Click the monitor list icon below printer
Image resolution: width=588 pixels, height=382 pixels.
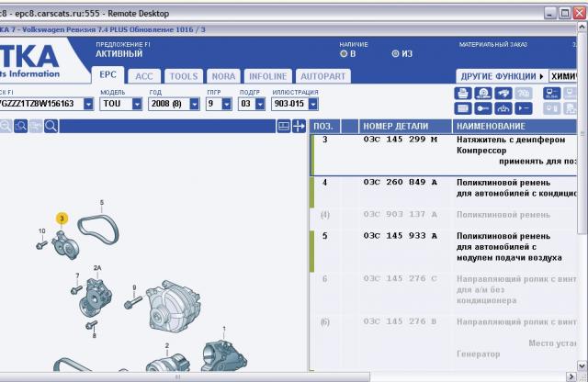[x=463, y=108]
